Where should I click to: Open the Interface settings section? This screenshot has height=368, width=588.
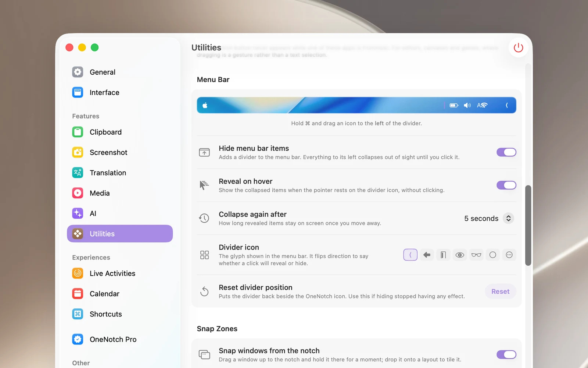tap(120, 92)
